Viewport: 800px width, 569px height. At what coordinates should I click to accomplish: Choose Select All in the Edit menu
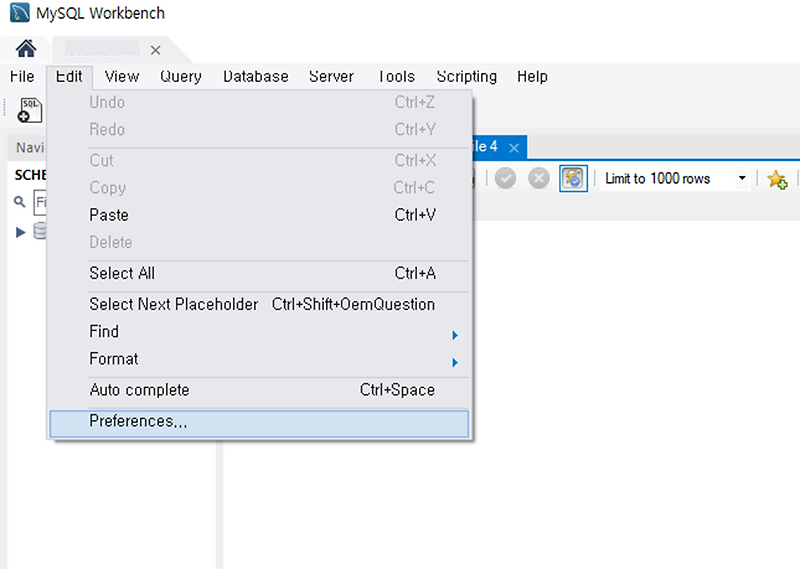[x=259, y=273]
